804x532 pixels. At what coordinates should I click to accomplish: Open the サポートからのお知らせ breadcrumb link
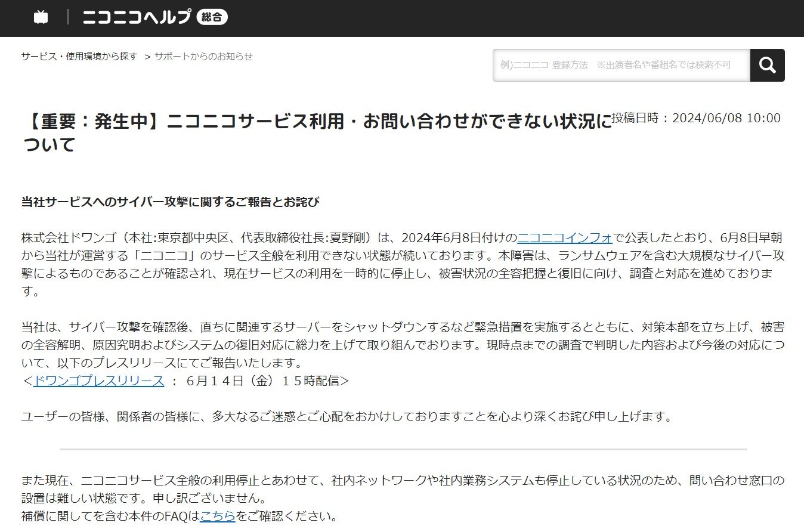(203, 57)
